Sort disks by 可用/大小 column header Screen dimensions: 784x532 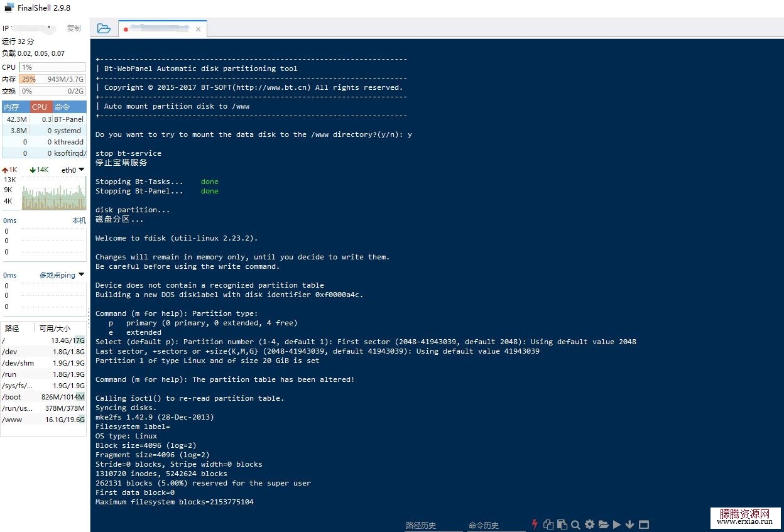pos(60,328)
